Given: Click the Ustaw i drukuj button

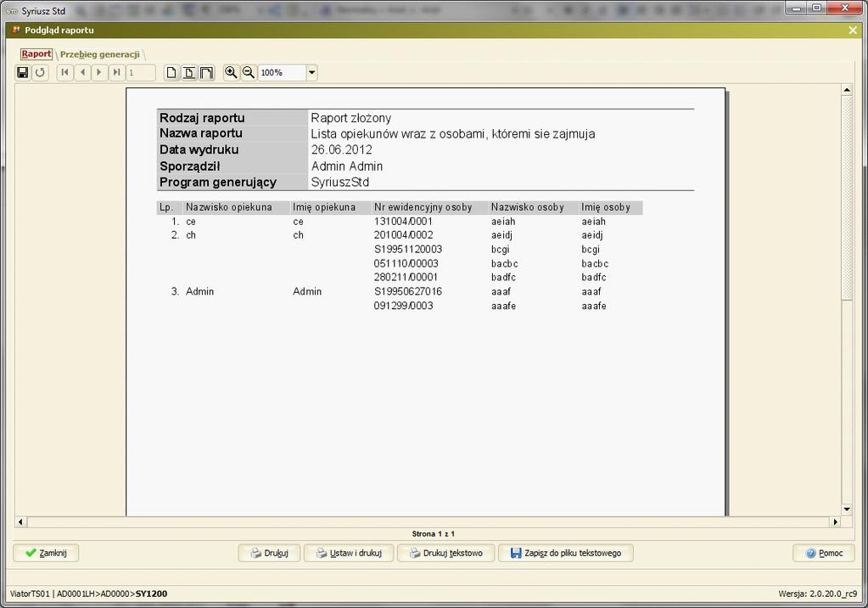Looking at the screenshot, I should coord(349,553).
